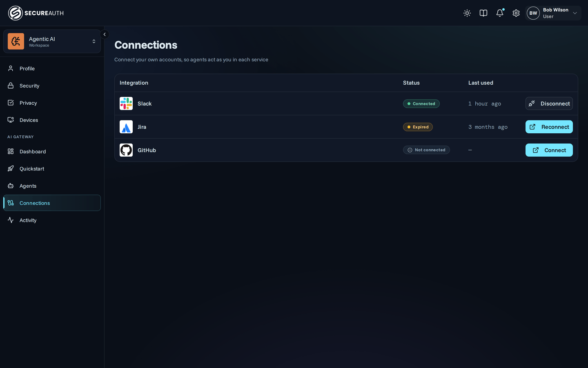The height and width of the screenshot is (368, 588).
Task: Navigate to Privacy settings
Action: tap(52, 103)
